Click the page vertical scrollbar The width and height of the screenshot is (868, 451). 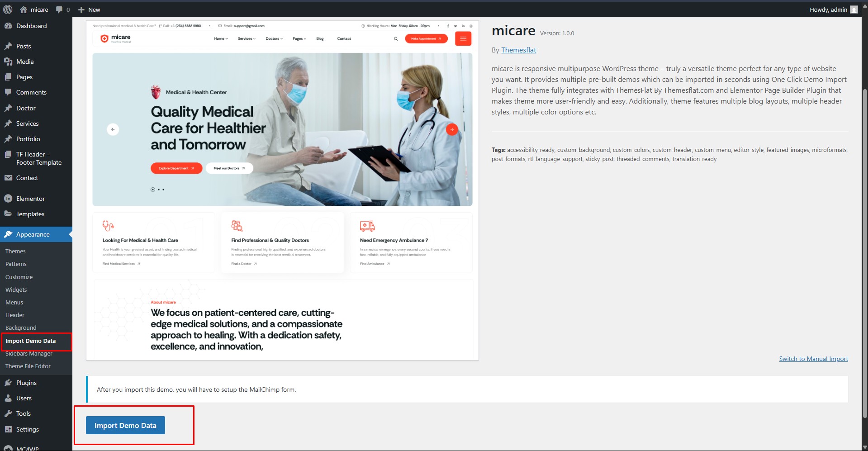point(864,253)
